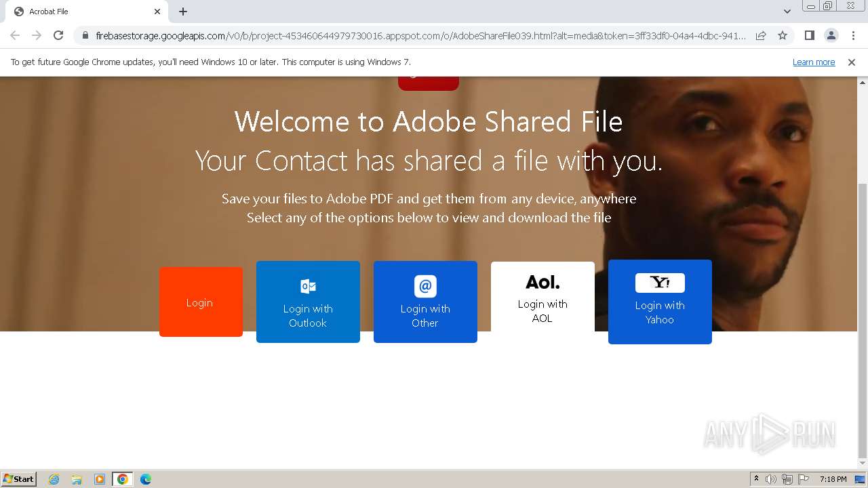Open the volume speaker icon

point(771,479)
